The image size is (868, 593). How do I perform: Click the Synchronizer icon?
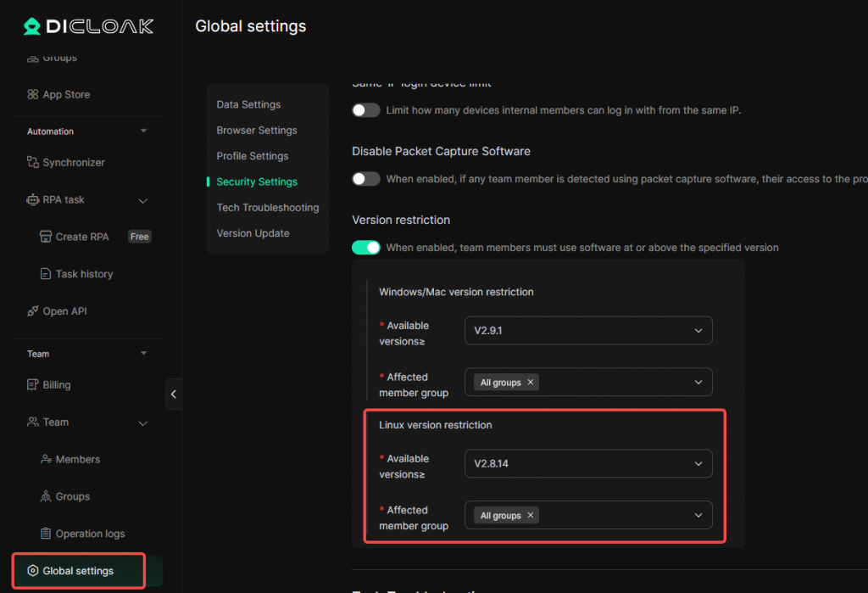tap(33, 162)
